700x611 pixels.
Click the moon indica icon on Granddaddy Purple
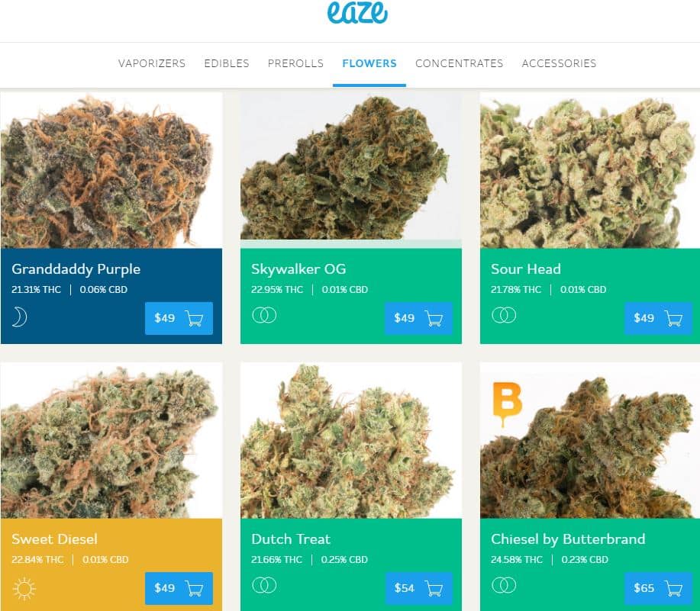click(x=19, y=317)
